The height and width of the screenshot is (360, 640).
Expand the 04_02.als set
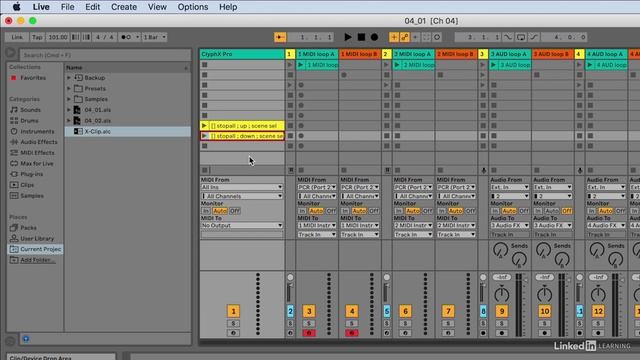(x=69, y=121)
